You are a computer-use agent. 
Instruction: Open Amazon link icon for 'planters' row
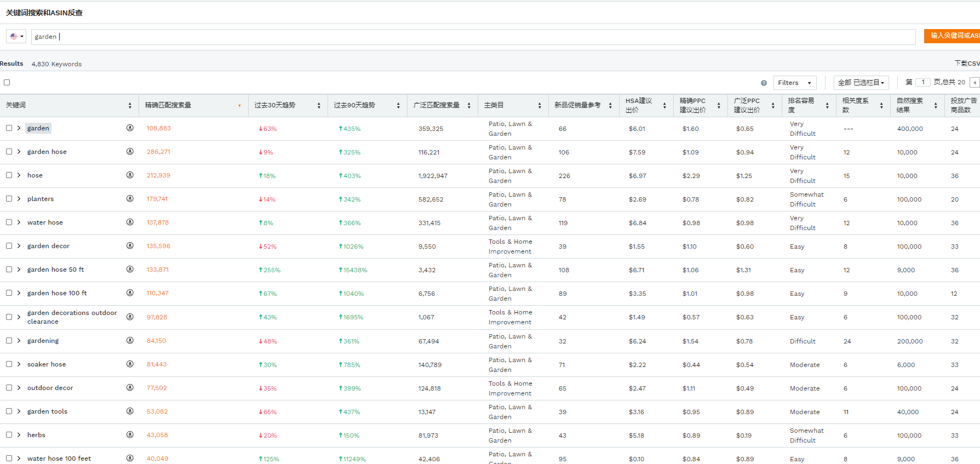[x=130, y=199]
